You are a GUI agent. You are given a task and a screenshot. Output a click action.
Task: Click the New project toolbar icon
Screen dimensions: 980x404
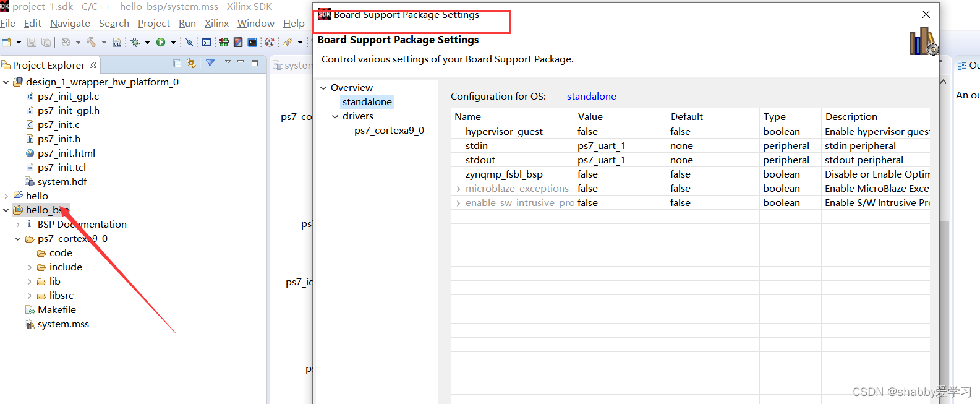pyautogui.click(x=6, y=42)
